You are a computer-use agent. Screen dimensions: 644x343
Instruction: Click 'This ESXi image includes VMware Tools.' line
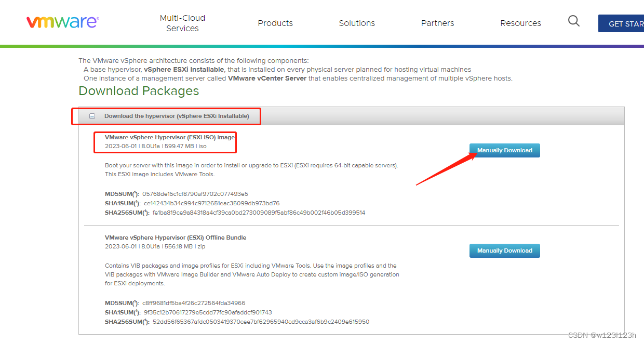[x=159, y=174]
